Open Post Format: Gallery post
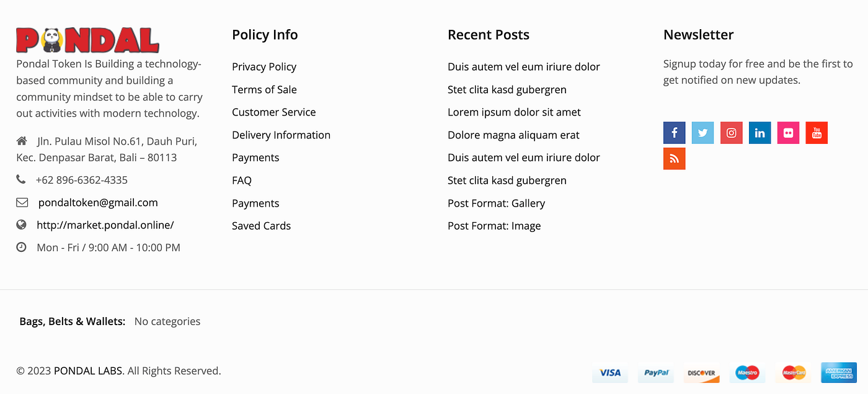Image resolution: width=868 pixels, height=394 pixels. 496,204
